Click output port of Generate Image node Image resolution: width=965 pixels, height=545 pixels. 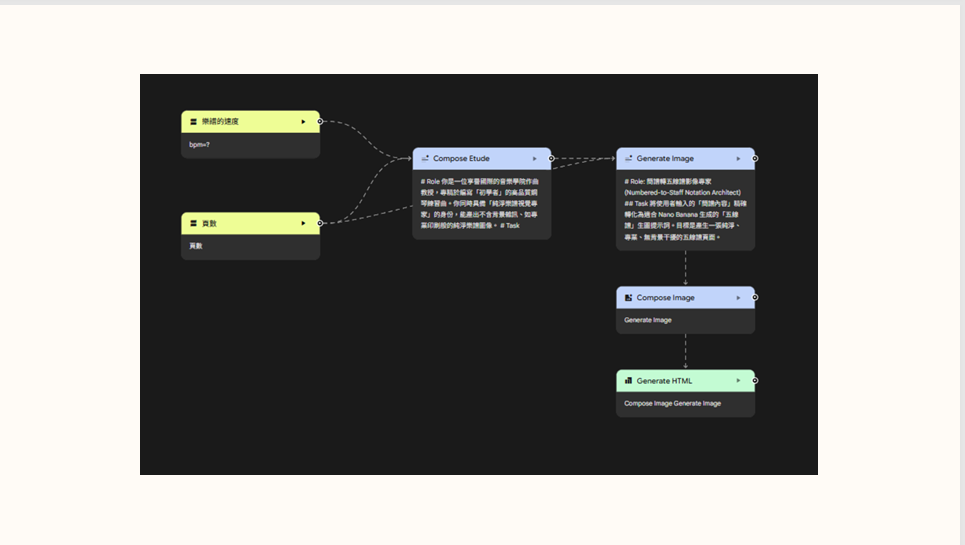click(755, 158)
